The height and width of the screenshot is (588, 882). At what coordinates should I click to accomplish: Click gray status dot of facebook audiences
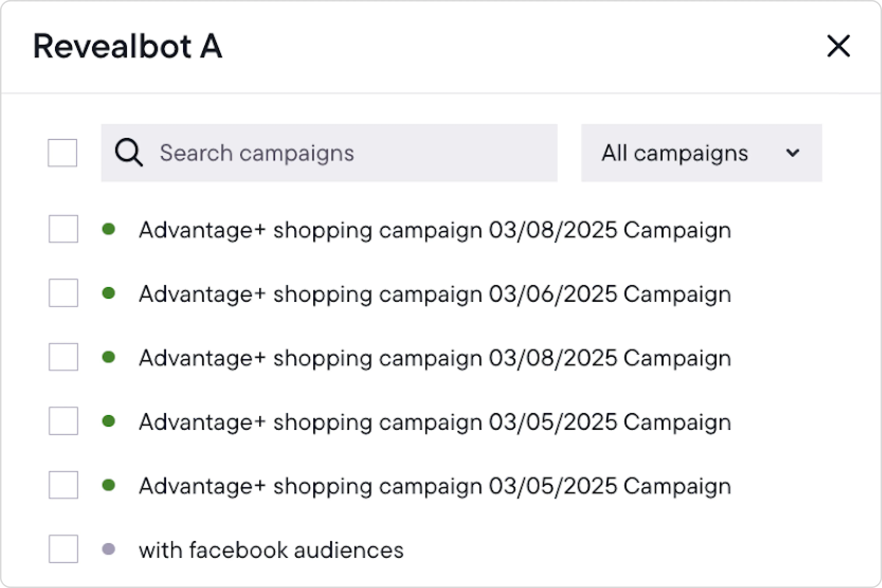108,549
